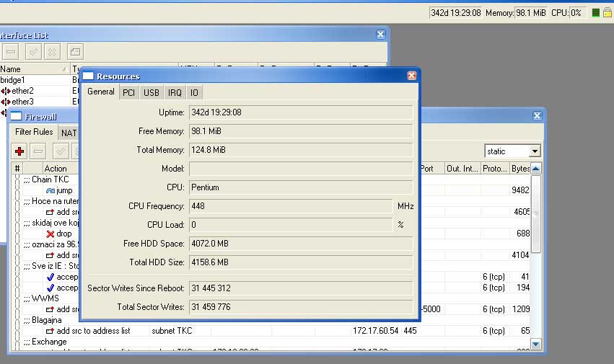Click the Sector Writes Since Reboot field

[x=301, y=288]
